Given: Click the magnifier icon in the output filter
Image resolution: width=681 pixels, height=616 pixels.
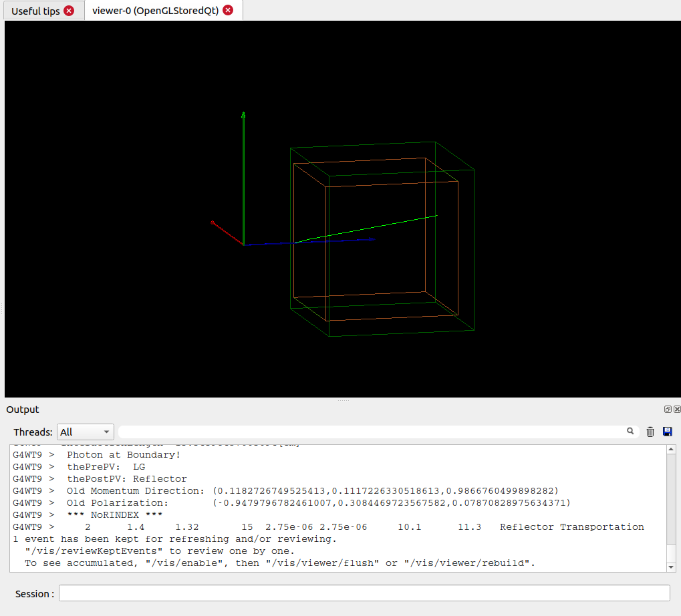Looking at the screenshot, I should pyautogui.click(x=630, y=432).
